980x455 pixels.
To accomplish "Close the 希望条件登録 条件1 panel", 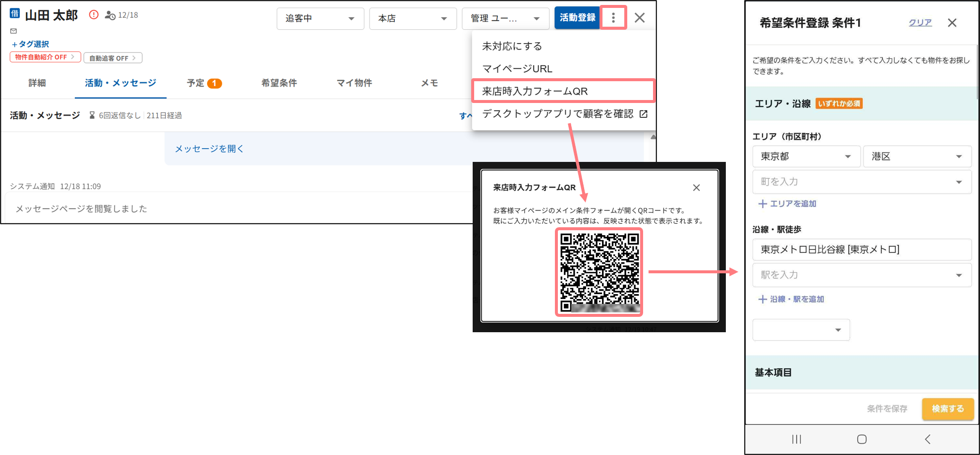I will point(952,23).
